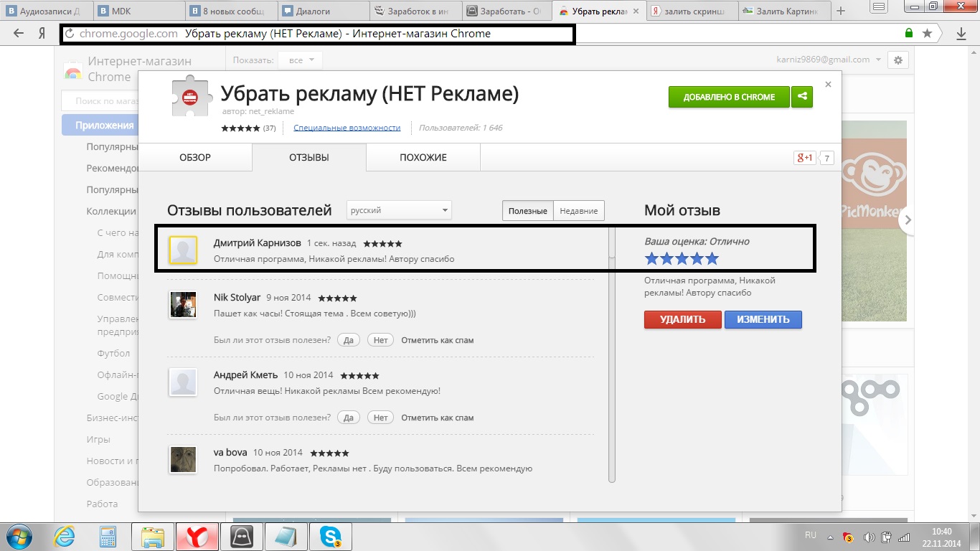Sort reviews by 'Полезные'
The width and height of the screenshot is (980, 551).
click(528, 210)
